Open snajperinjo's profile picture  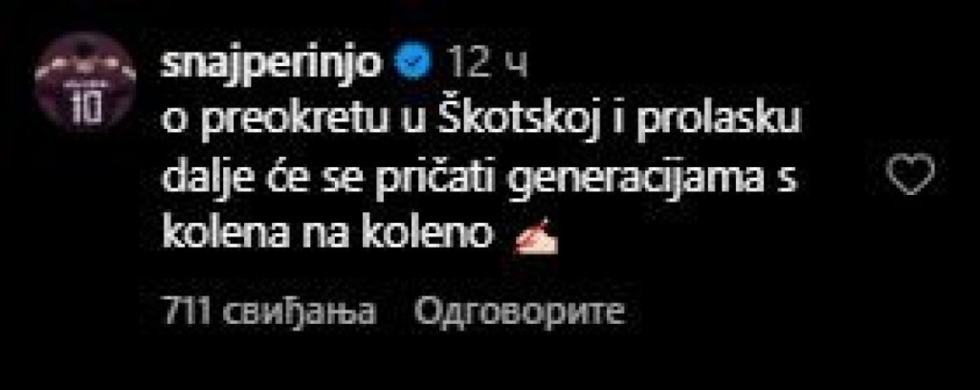pyautogui.click(x=84, y=81)
